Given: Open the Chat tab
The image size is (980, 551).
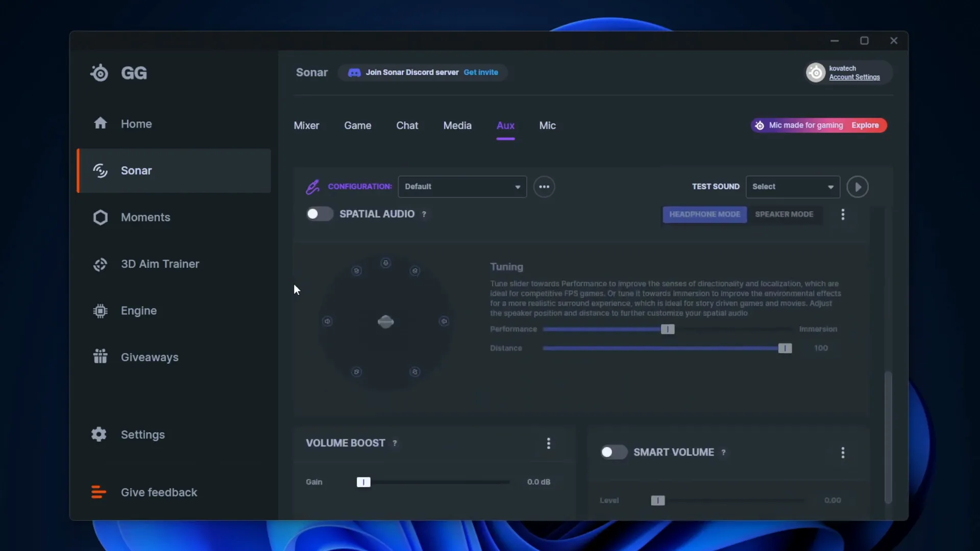Looking at the screenshot, I should coord(407,126).
